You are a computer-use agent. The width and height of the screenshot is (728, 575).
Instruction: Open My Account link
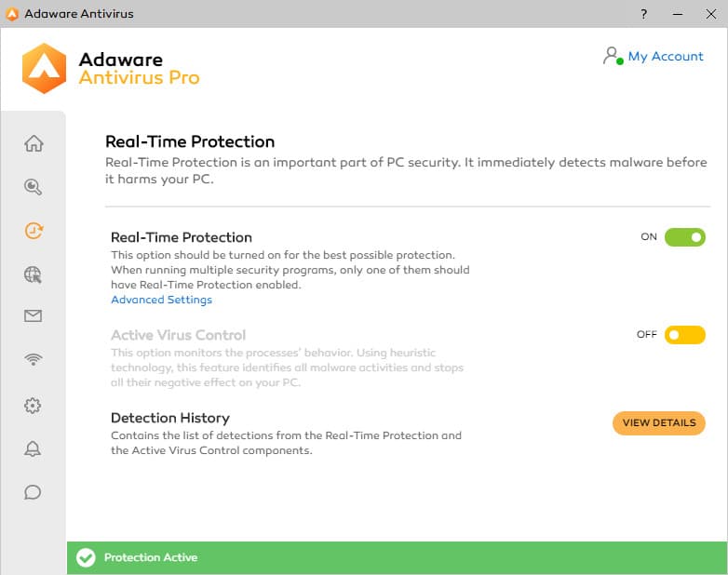pos(666,56)
